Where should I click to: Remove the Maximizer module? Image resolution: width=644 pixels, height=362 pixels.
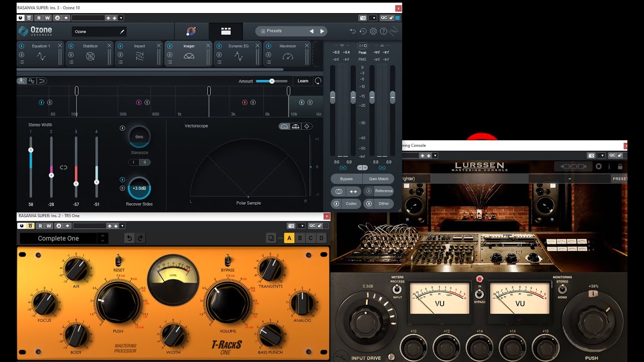coord(307,46)
